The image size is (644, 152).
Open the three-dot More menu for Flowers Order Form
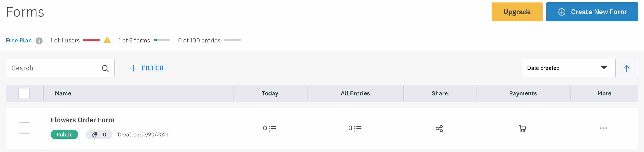(x=604, y=128)
